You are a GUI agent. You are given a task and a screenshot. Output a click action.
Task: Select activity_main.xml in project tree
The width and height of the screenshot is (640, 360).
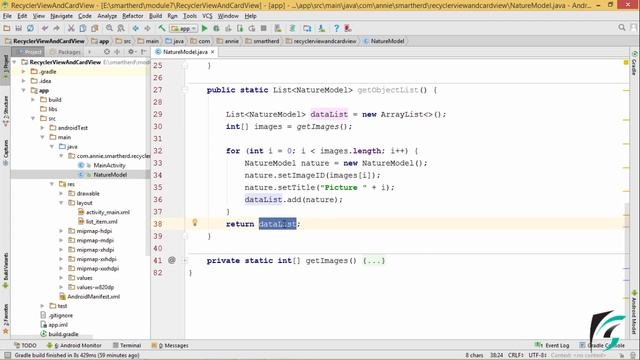108,212
